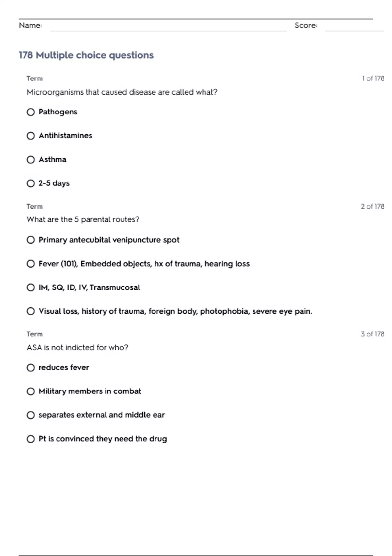Pick separates external and middle ear
Viewport: 392px width, 556px height.
coord(31,415)
